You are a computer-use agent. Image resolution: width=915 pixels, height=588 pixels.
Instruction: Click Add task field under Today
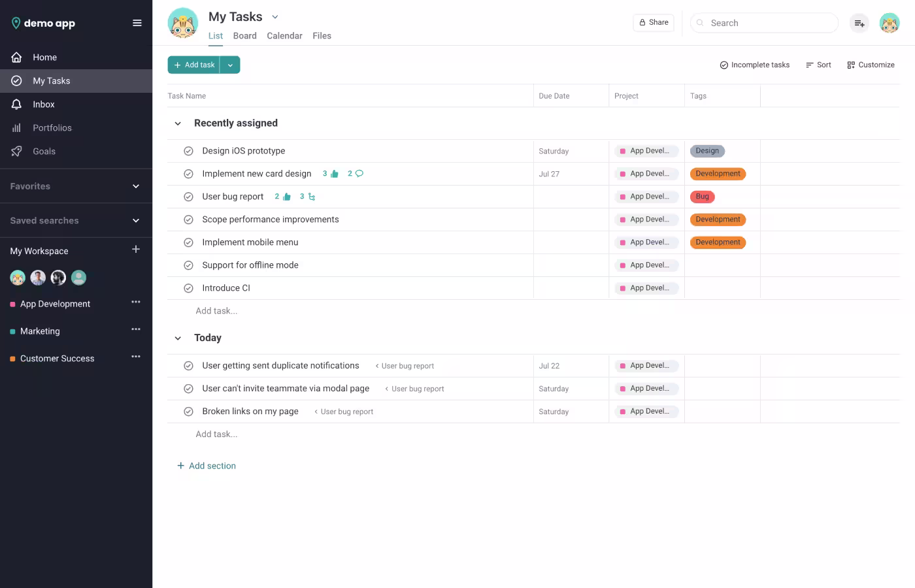coord(216,434)
